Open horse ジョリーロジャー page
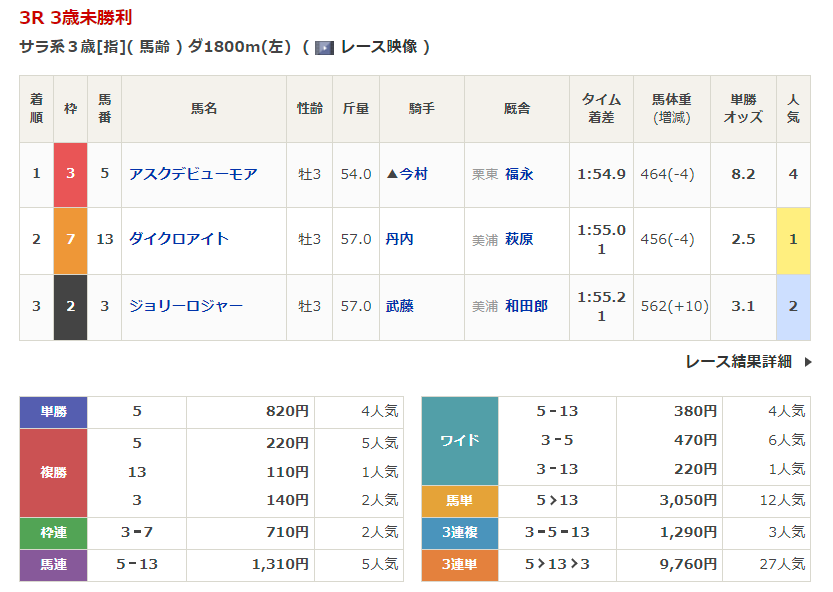The height and width of the screenshot is (592, 833). point(186,306)
